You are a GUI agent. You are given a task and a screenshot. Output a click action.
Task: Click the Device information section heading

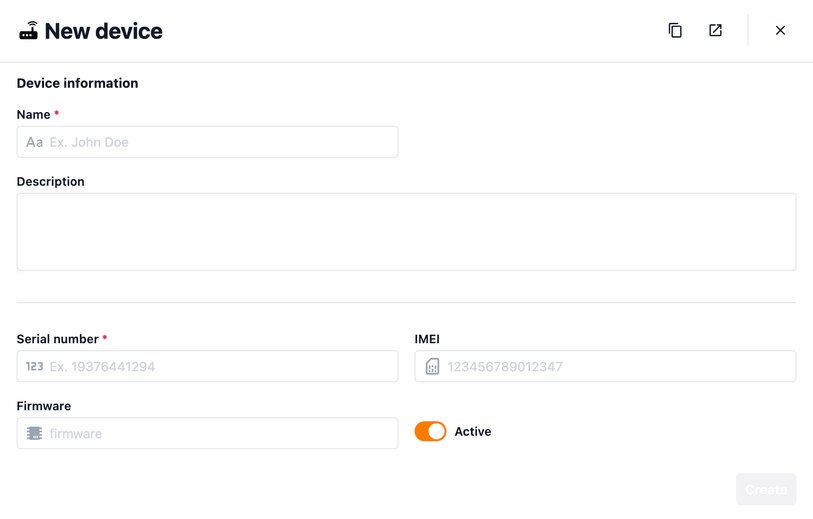pyautogui.click(x=77, y=83)
